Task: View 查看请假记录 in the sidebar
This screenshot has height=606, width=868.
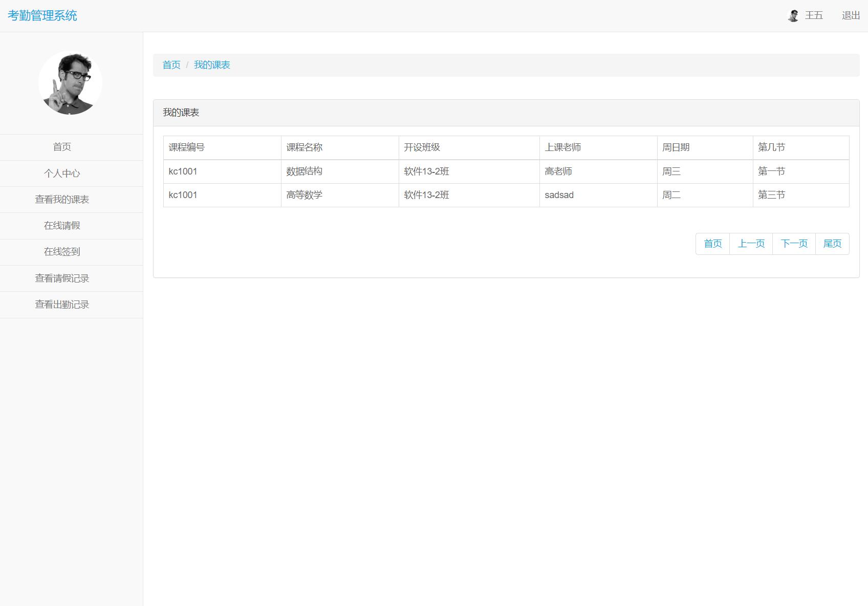Action: pos(62,278)
